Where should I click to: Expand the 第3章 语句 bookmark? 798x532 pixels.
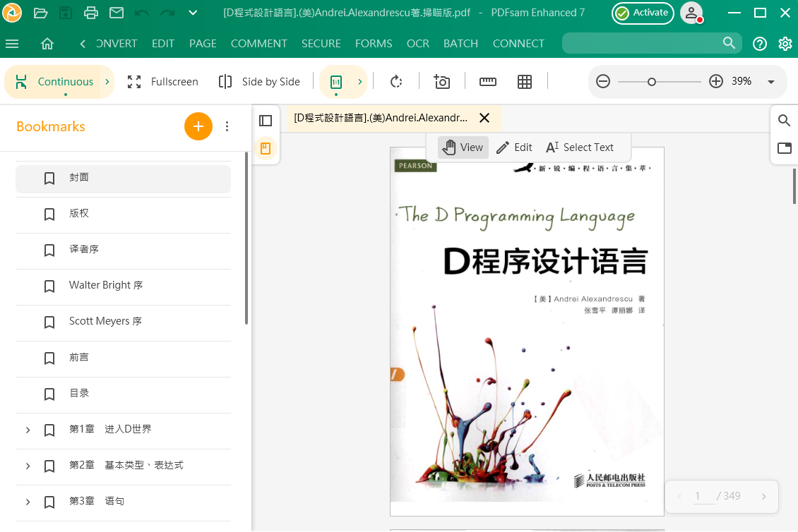[28, 502]
